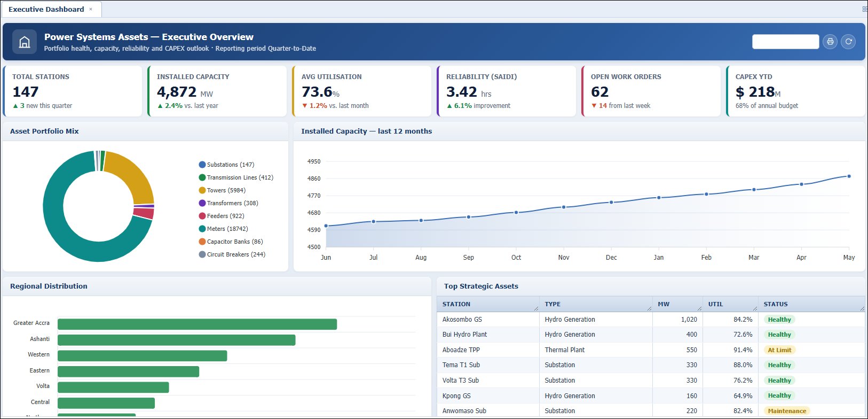Click the Regional Distribution panel title
The image size is (868, 419).
point(49,286)
